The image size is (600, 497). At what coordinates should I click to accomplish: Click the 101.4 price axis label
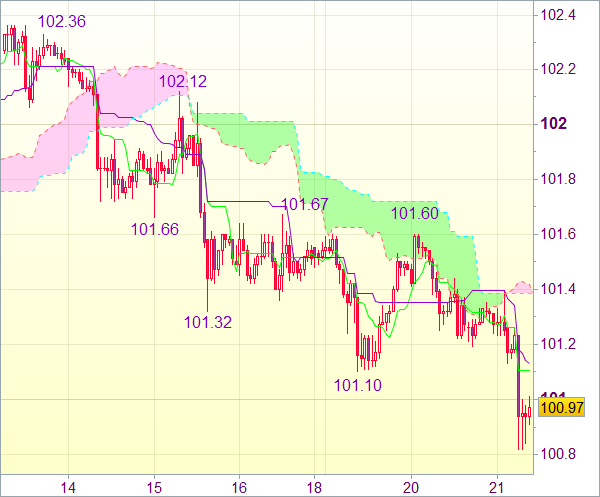pyautogui.click(x=558, y=289)
